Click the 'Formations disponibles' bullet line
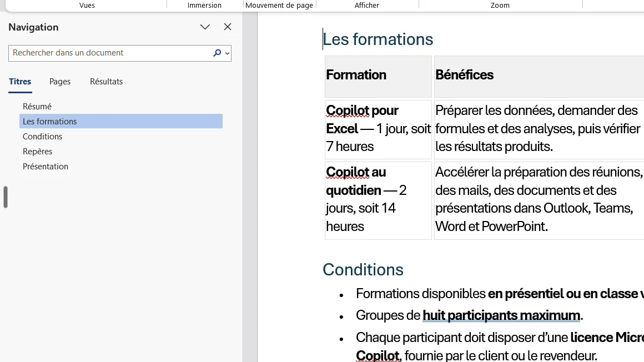 (x=500, y=294)
